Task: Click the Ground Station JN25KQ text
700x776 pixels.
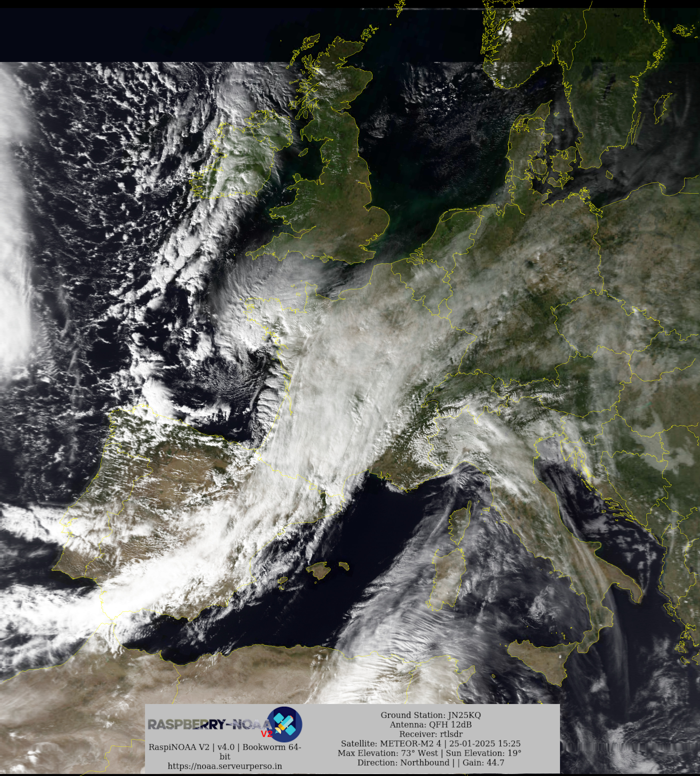Action: point(430,715)
